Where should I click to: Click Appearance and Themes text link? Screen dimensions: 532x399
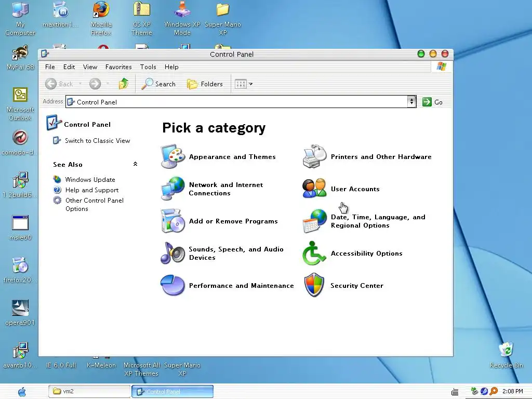coord(232,157)
